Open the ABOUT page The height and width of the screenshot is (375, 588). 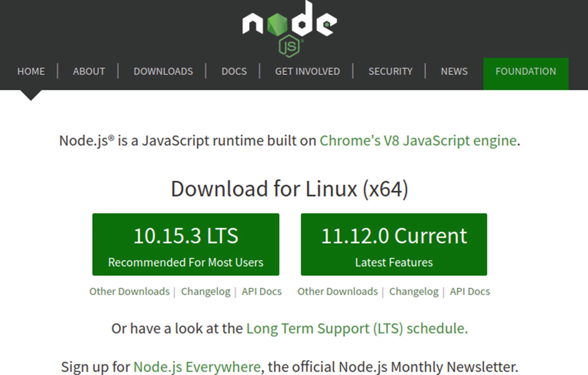(x=89, y=71)
